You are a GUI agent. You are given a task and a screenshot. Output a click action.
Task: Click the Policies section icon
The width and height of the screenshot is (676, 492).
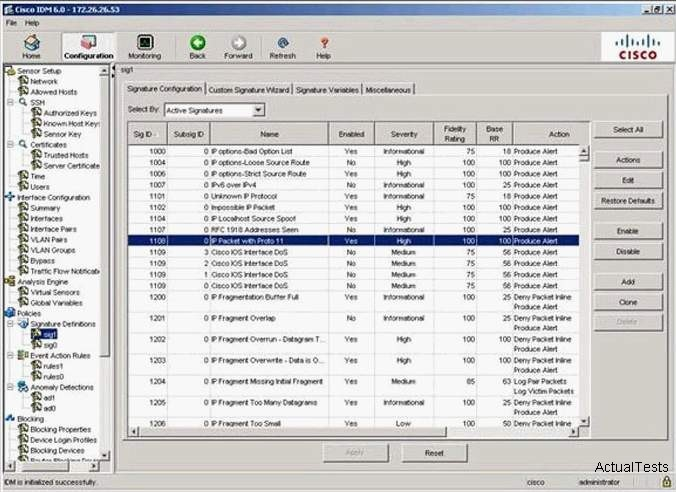(10, 313)
